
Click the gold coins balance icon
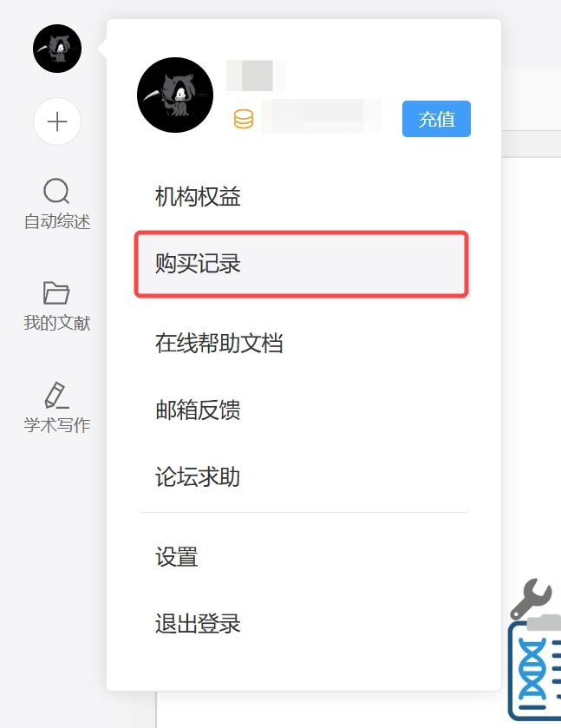coord(244,119)
